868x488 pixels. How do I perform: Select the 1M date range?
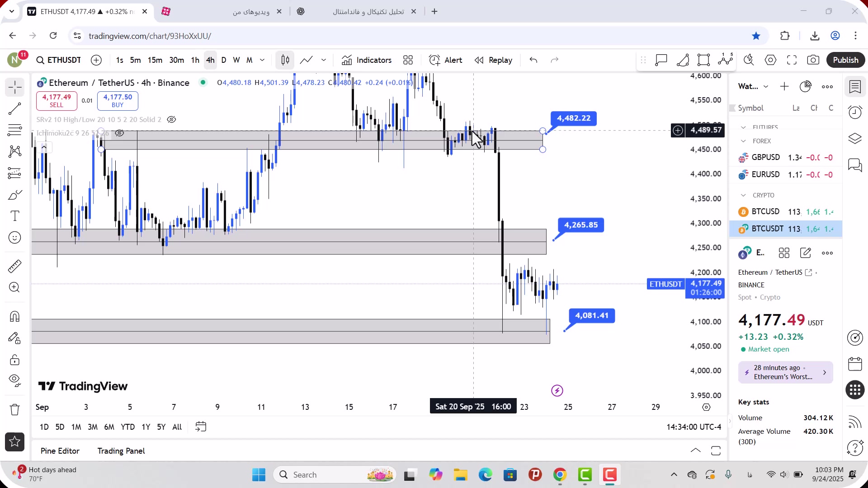click(x=76, y=427)
